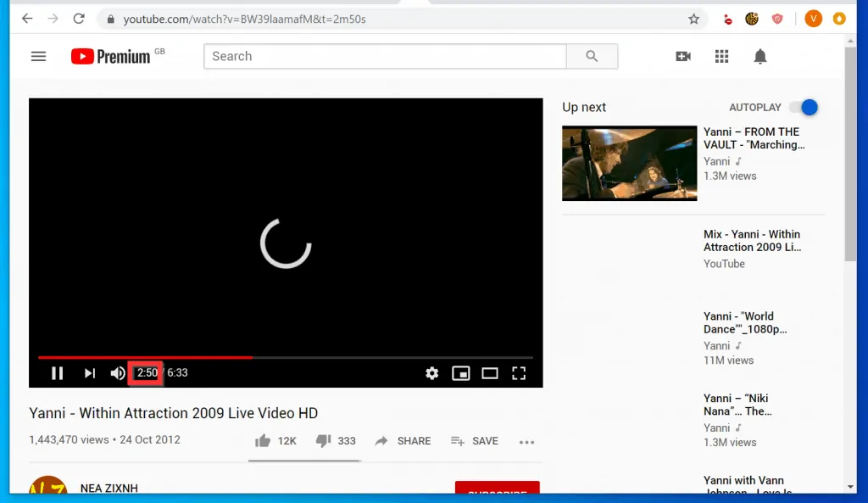Open the hamburger navigation menu
The image size is (868, 503).
(x=38, y=56)
